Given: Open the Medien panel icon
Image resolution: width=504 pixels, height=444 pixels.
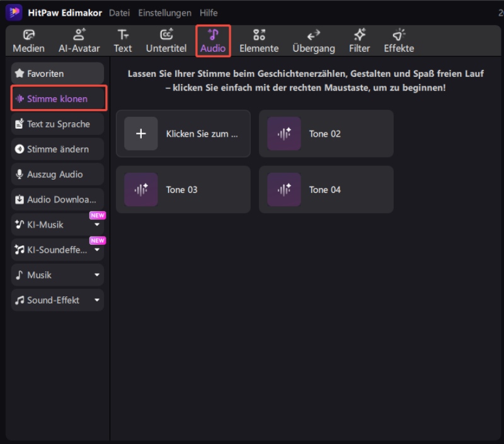Looking at the screenshot, I should click(28, 40).
